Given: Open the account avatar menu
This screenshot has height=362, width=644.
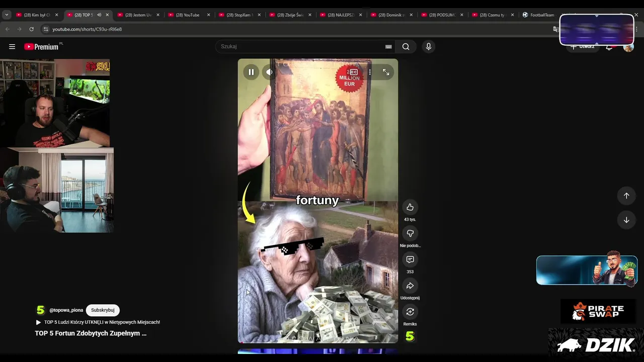Looking at the screenshot, I should [628, 47].
